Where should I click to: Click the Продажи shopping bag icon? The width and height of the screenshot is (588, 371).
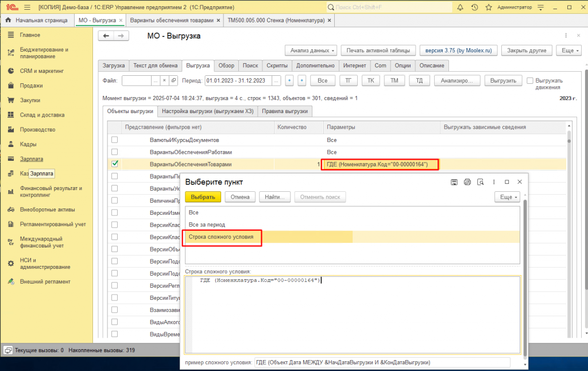(x=11, y=86)
